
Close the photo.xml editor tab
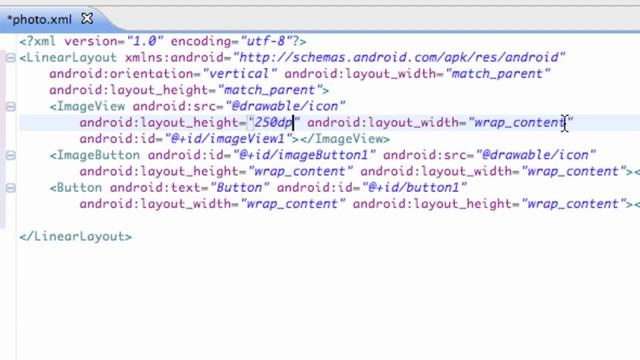tap(87, 18)
